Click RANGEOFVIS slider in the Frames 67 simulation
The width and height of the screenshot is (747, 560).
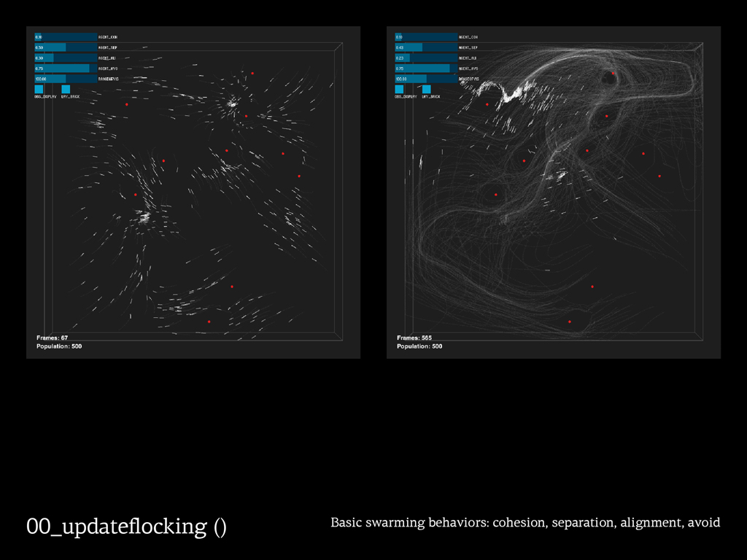click(65, 79)
